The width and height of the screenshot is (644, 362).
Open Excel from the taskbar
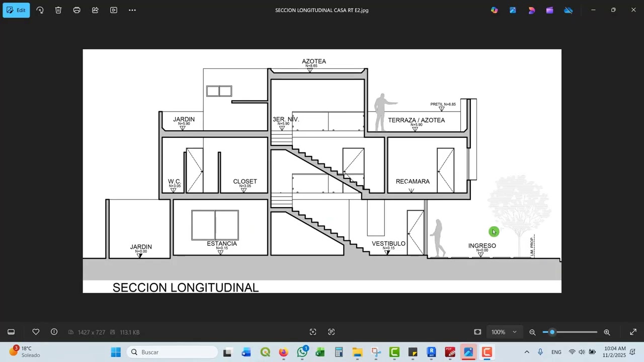(320, 352)
